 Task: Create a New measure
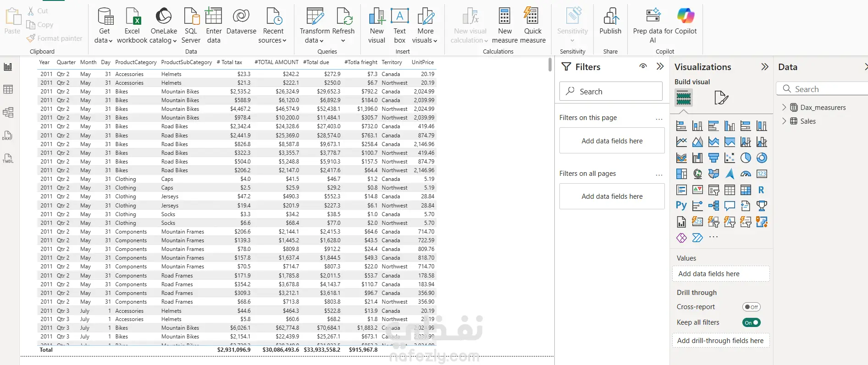[x=505, y=26]
